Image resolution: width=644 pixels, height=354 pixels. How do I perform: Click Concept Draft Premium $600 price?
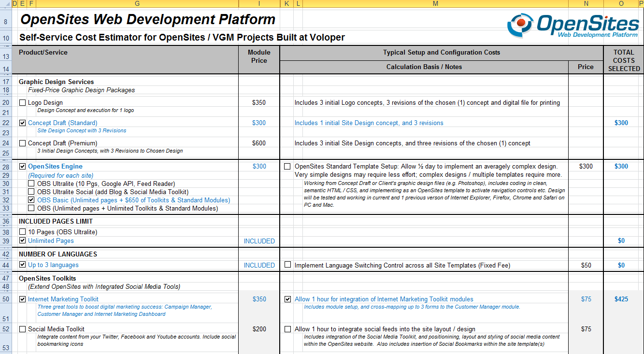[259, 143]
